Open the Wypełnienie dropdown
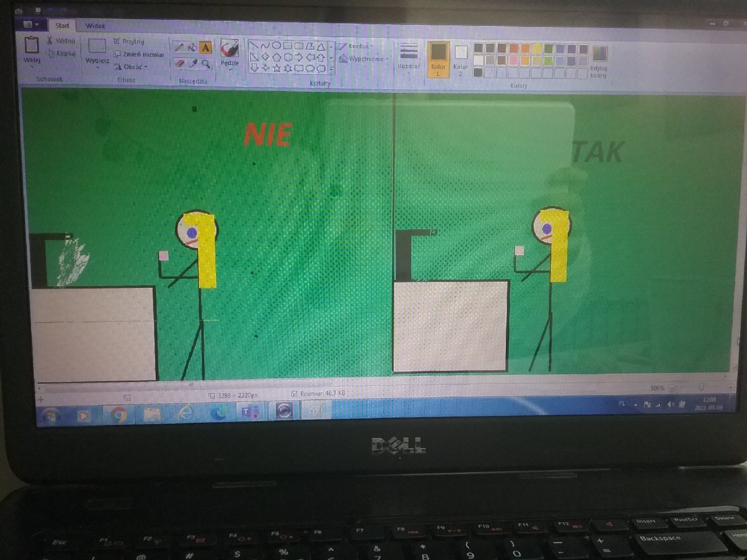Image resolution: width=747 pixels, height=560 pixels. pos(363,58)
